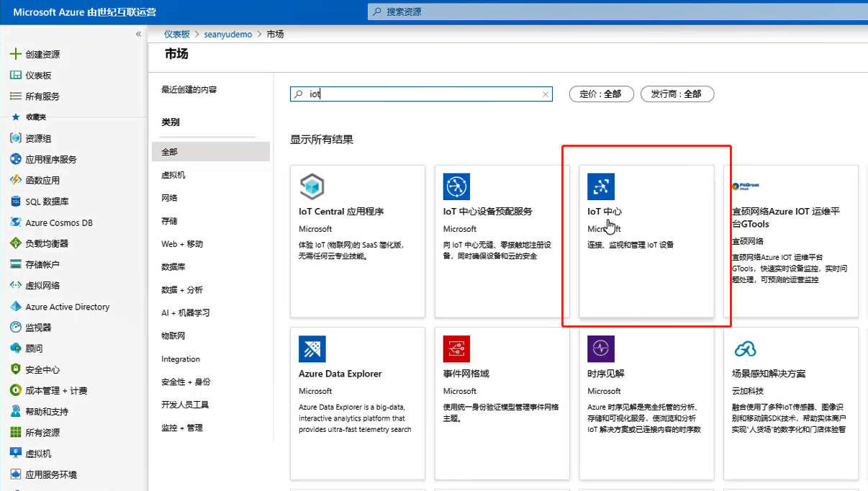Select the 网络 category

tap(169, 198)
